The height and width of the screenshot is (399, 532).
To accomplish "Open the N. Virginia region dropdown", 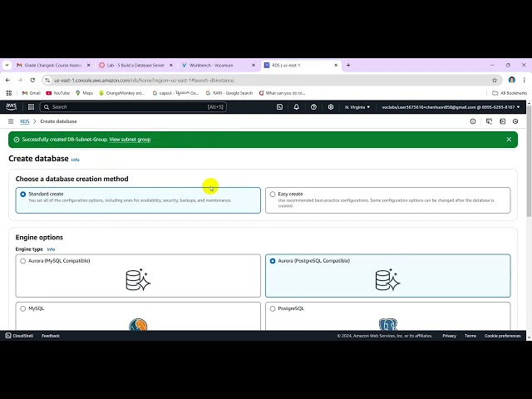I will pyautogui.click(x=357, y=107).
